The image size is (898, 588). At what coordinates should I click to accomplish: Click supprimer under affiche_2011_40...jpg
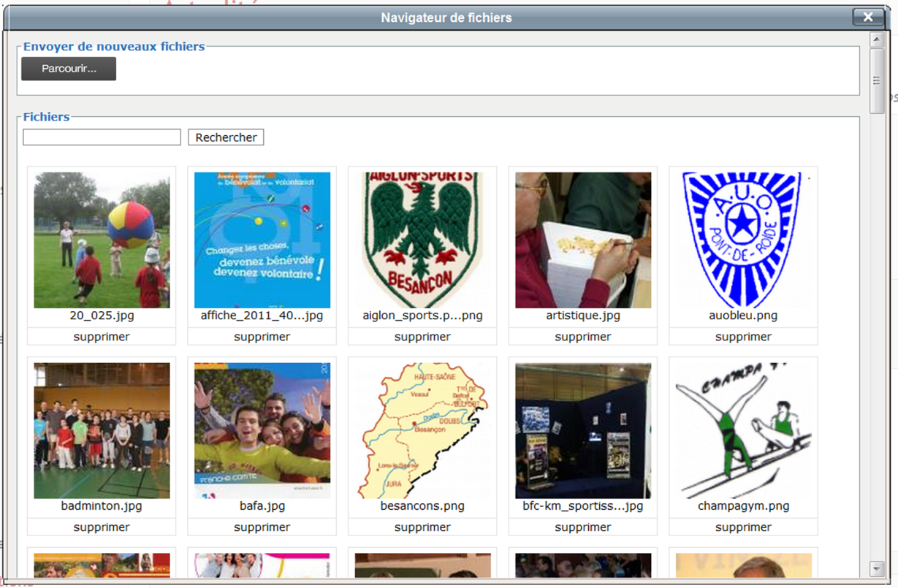coord(262,337)
